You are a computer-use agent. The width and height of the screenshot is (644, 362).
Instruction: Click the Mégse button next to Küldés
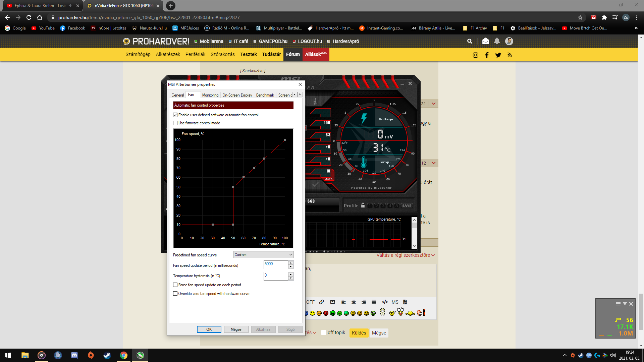tap(379, 333)
